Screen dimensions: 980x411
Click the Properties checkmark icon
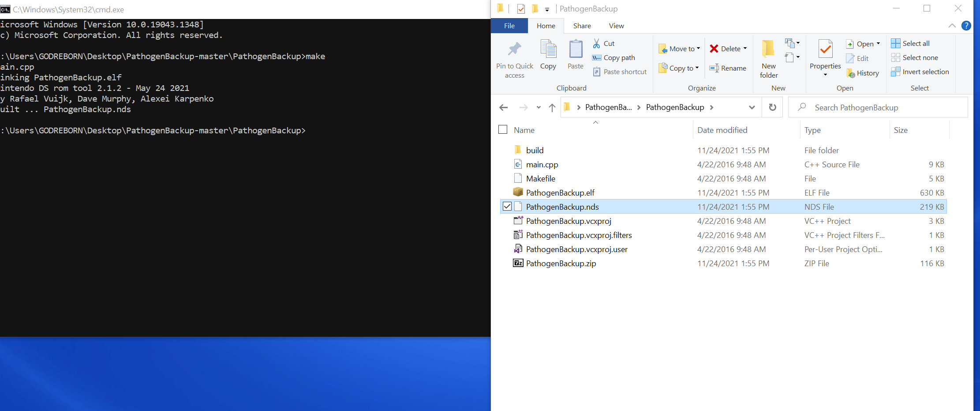click(x=825, y=49)
